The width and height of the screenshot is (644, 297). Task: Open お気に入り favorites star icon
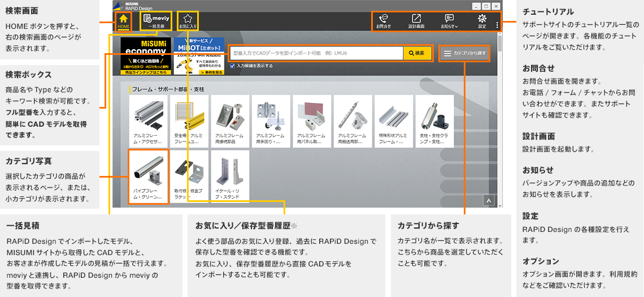click(x=188, y=21)
